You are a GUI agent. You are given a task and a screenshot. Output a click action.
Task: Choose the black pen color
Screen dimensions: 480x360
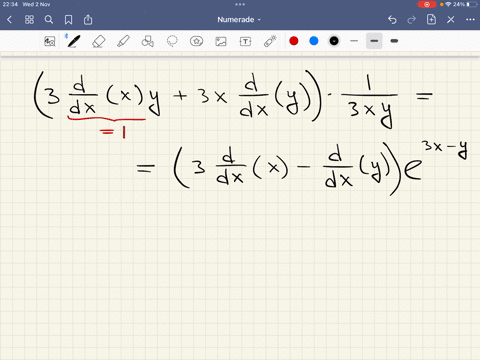pyautogui.click(x=334, y=41)
